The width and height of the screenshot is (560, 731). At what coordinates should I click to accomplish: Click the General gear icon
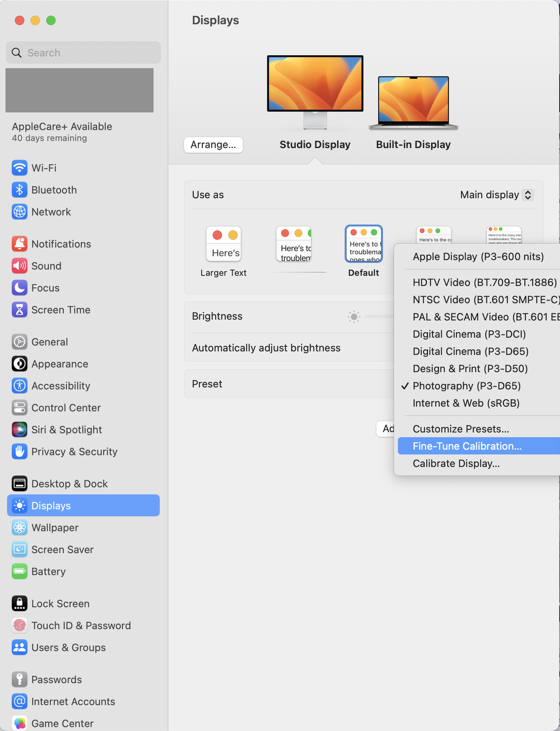[x=20, y=342]
